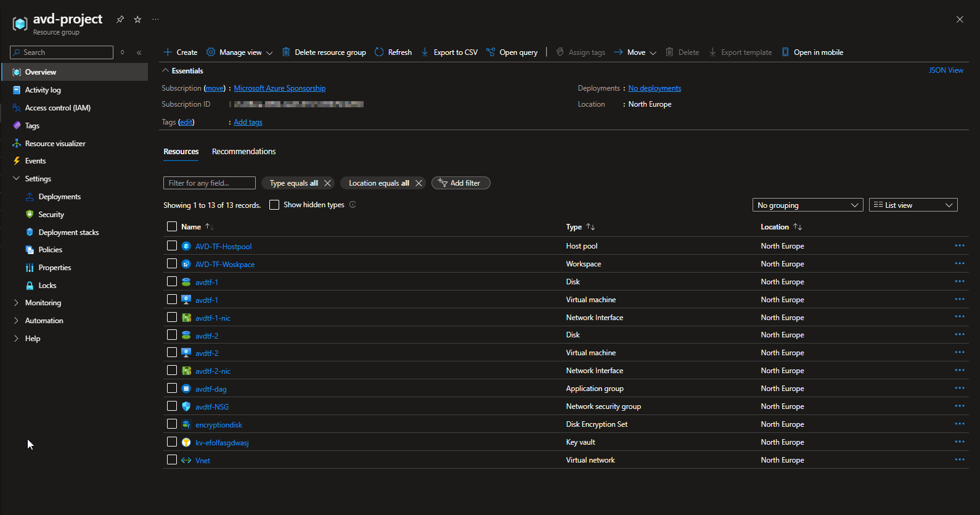The height and width of the screenshot is (515, 980).
Task: Pin the avd-project resource group
Action: pyautogui.click(x=120, y=20)
